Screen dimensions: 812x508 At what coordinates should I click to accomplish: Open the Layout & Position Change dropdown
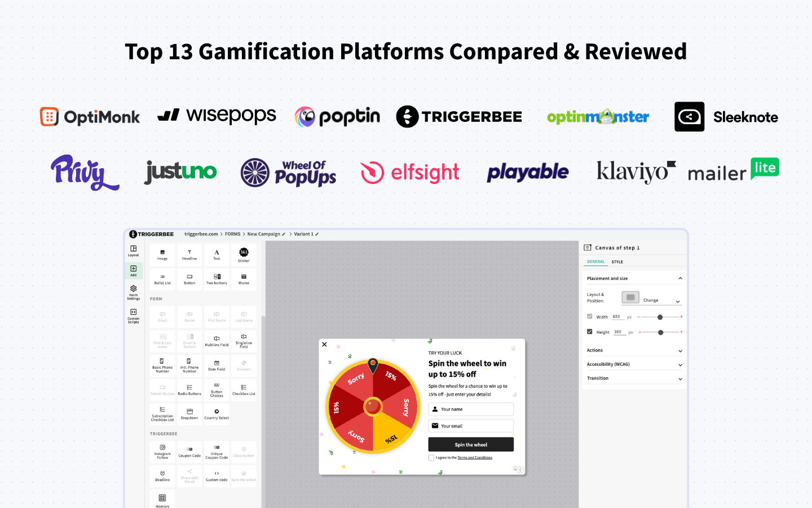tap(661, 300)
